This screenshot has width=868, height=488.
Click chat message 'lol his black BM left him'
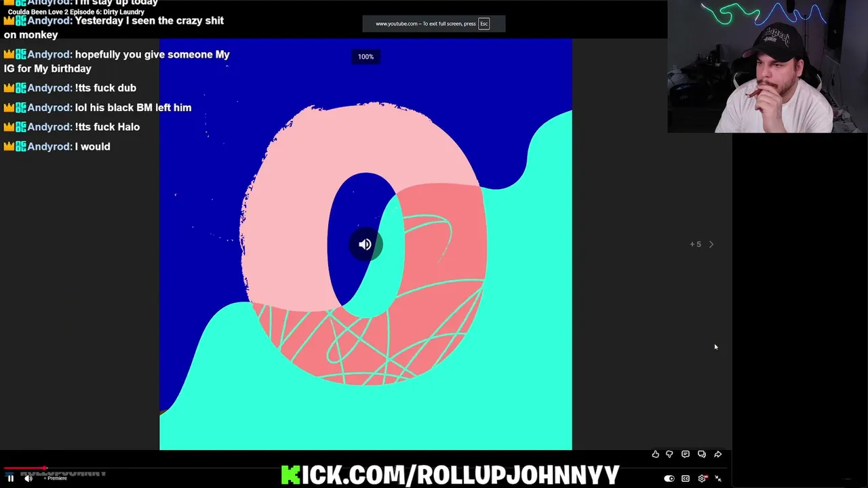[133, 107]
